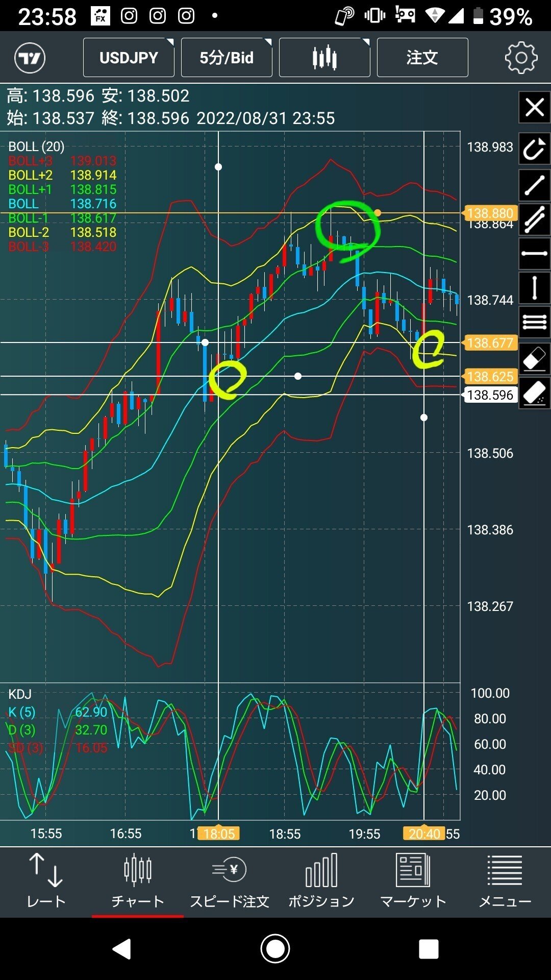Tap the 18:05 vertical line time marker
Image resolution: width=551 pixels, height=980 pixels.
(x=219, y=834)
